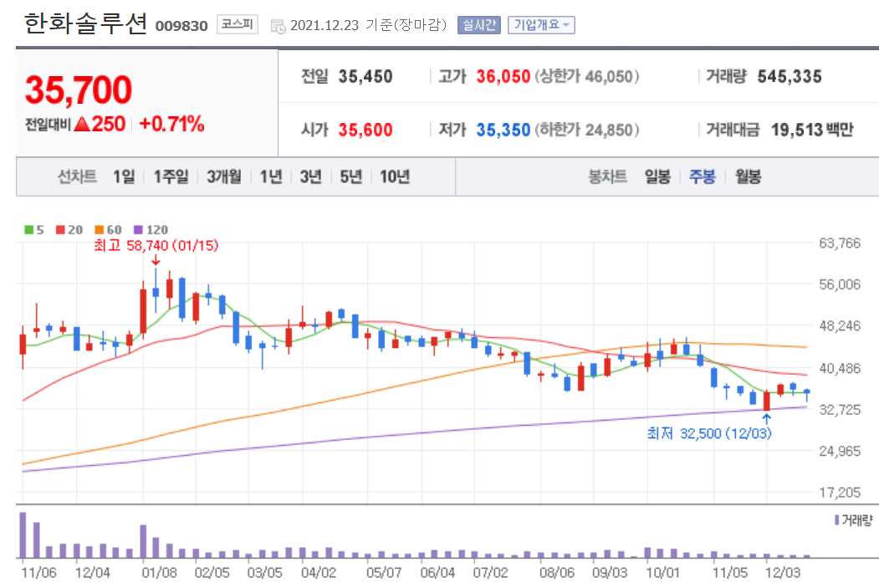
Task: Click the orange 60-day moving average legend icon
Action: pos(98,230)
